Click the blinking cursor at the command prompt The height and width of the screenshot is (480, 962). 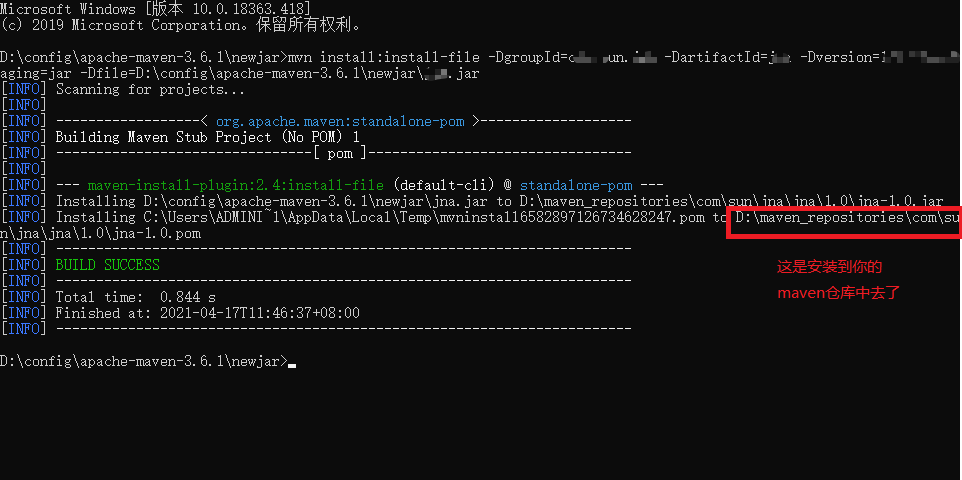click(x=292, y=365)
